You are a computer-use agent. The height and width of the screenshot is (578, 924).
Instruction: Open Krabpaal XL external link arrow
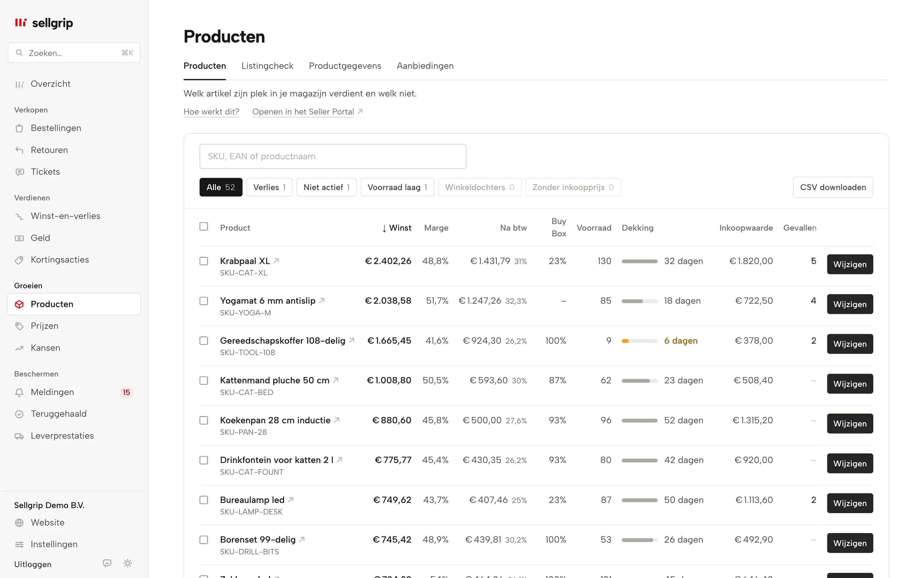pos(276,261)
